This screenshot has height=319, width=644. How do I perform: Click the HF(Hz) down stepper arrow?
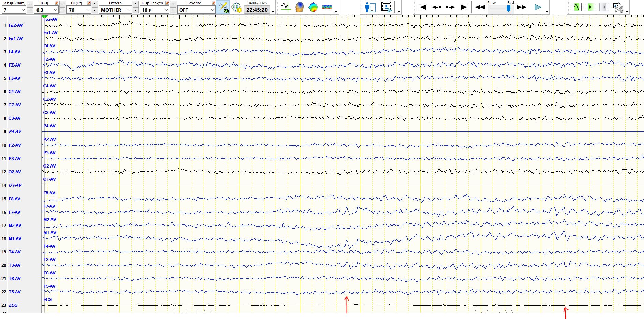tap(95, 10)
